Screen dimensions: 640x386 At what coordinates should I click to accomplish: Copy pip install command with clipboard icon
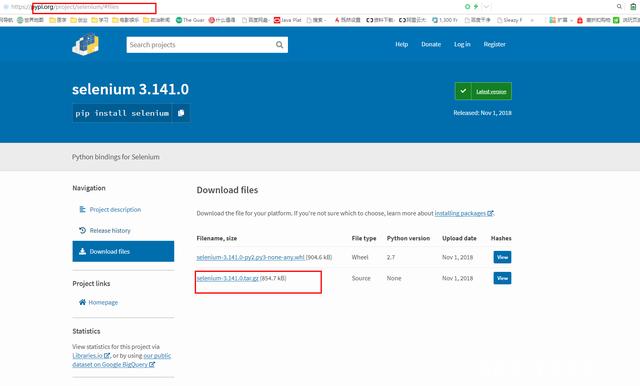181,113
